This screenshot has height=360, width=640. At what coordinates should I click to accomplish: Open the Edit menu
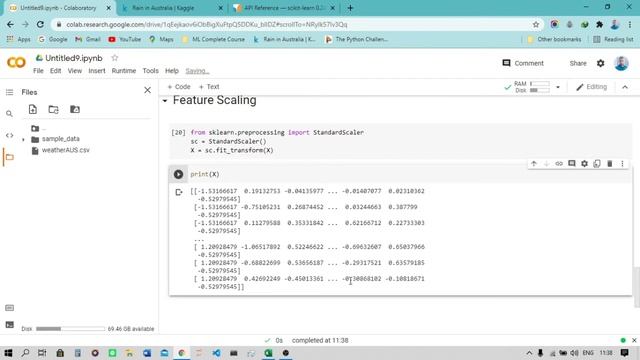[56, 71]
